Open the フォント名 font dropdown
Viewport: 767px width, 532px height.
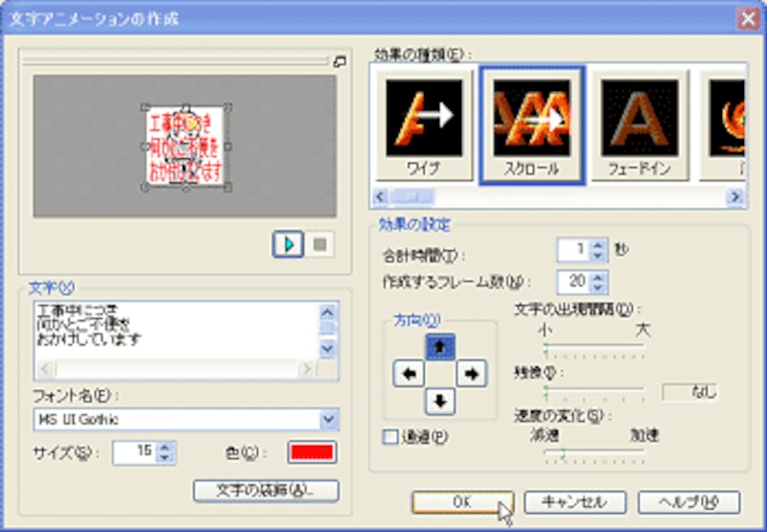pos(329,419)
